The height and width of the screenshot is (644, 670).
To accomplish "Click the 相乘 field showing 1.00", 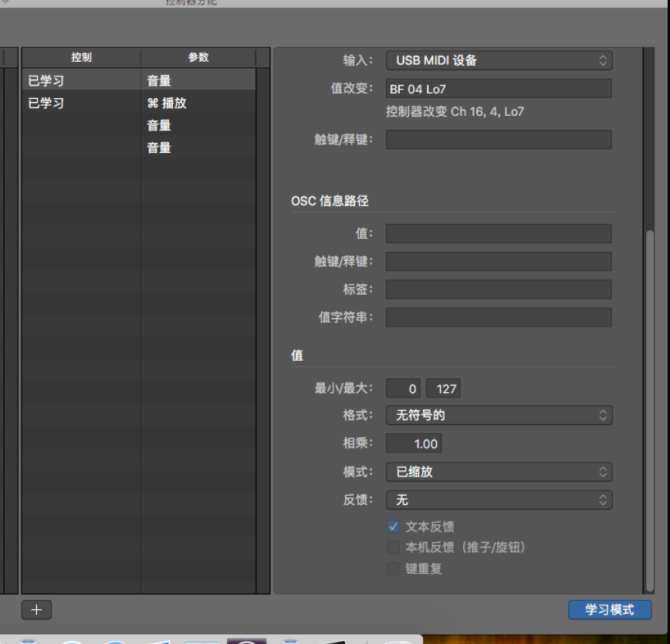I will 414,444.
